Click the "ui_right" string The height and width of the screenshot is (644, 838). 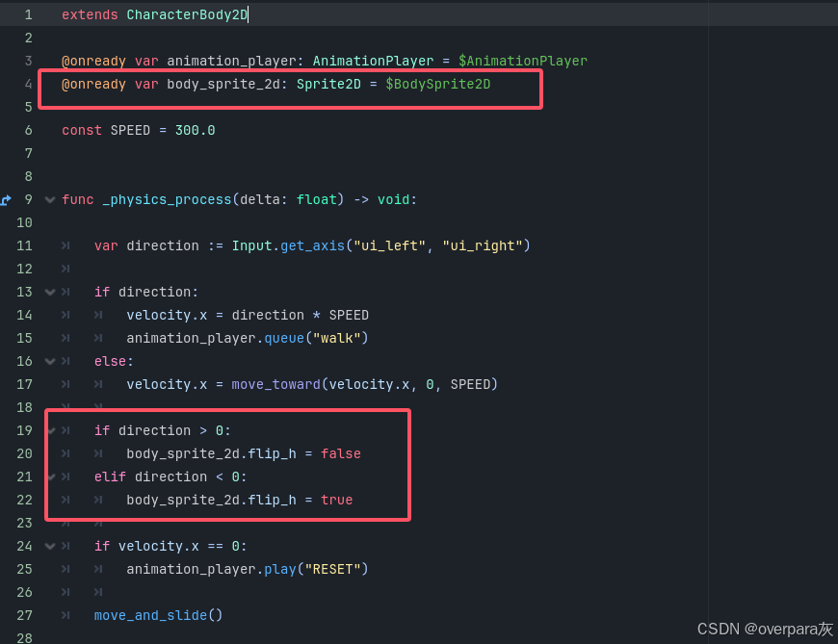[x=482, y=245]
